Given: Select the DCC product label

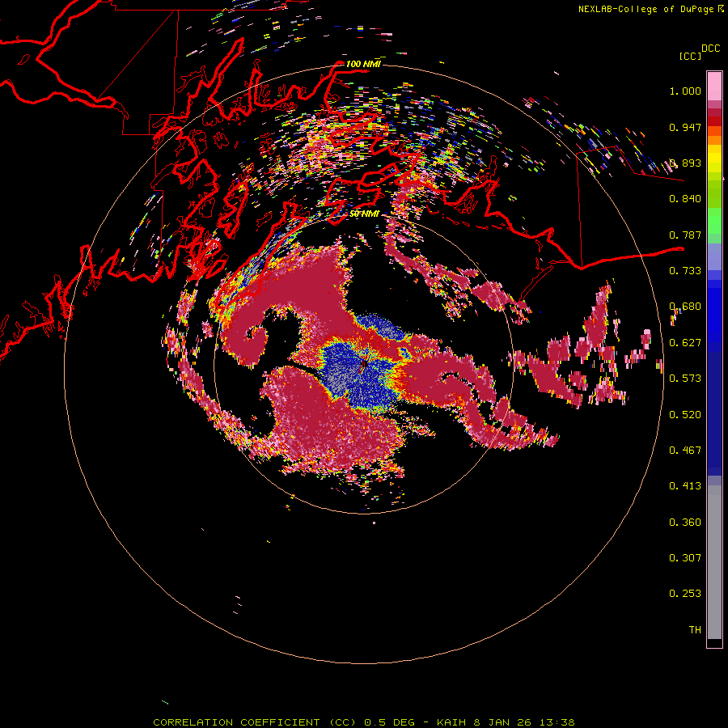Looking at the screenshot, I should click(x=711, y=49).
